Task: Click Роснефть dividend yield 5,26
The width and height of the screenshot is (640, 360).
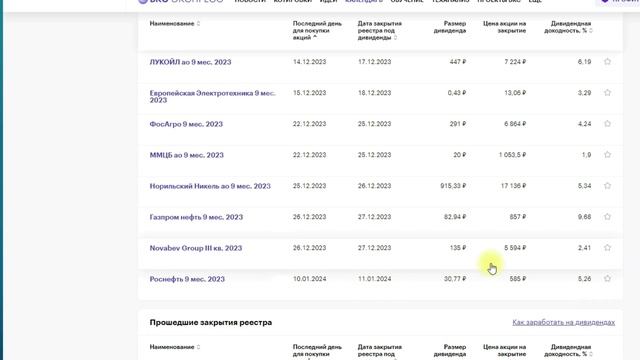Action: [584, 279]
